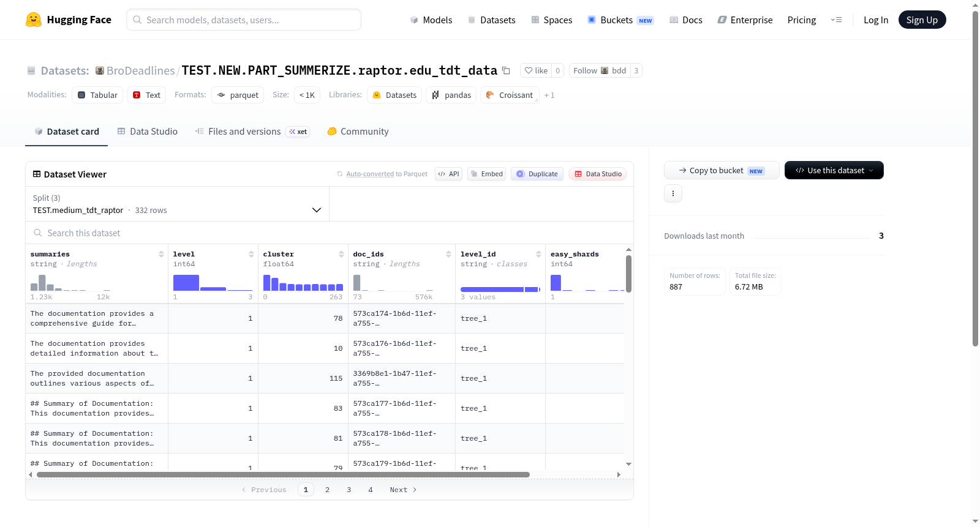Switch to the Data Studio tab
Viewport: 980px width, 527px height.
pos(147,131)
